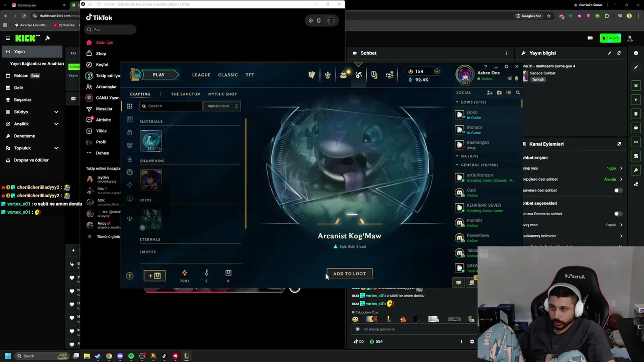644x362 pixels.
Task: Create a new friends folder in Social
Action: pos(499,93)
